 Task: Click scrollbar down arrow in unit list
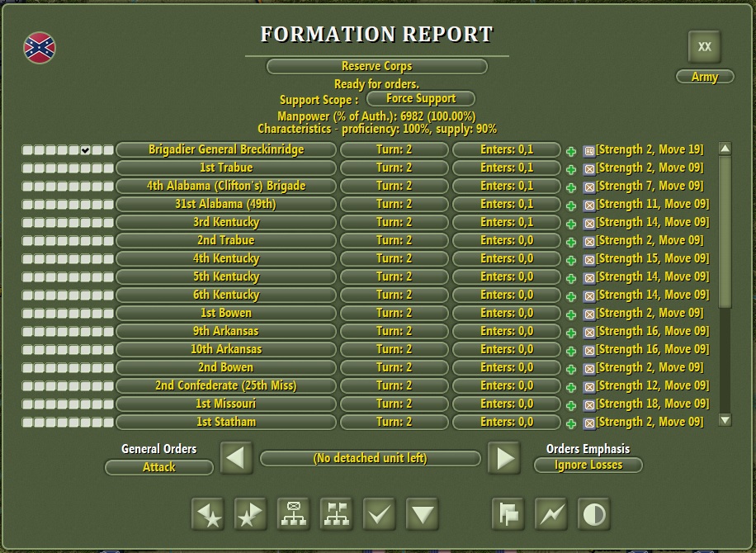coord(725,419)
